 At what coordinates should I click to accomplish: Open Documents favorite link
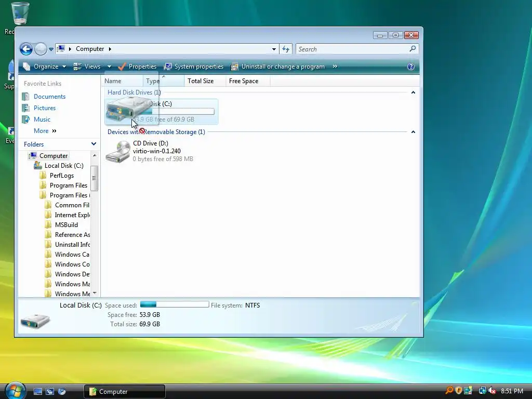49,97
